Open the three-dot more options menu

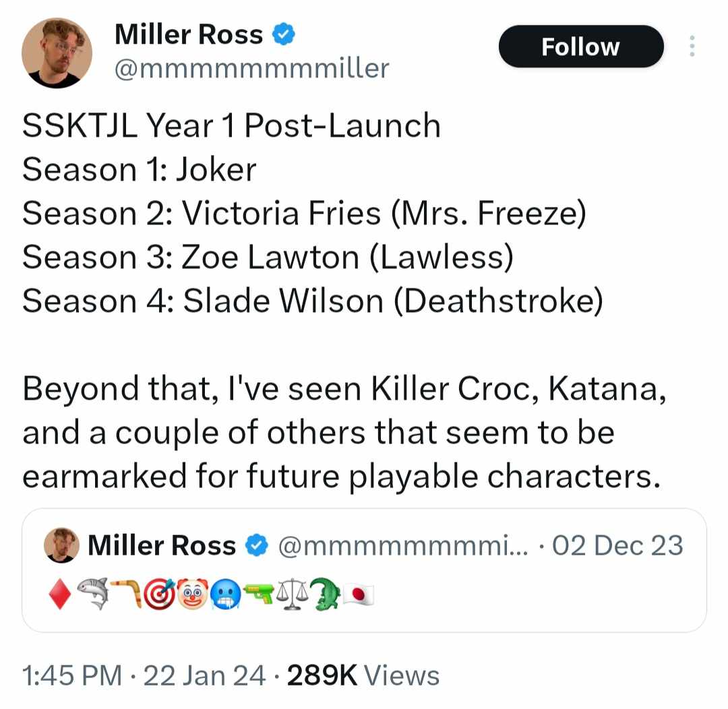coord(692,46)
